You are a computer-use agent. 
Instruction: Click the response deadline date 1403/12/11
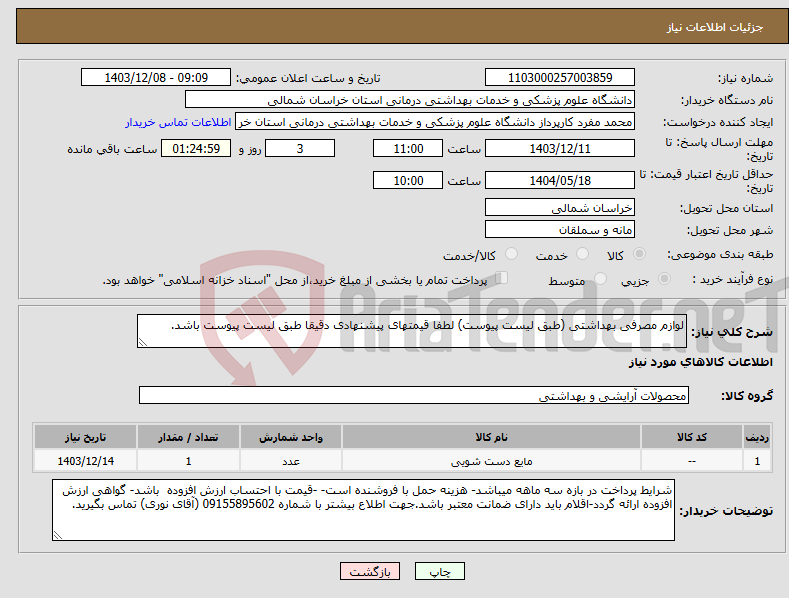[x=560, y=148]
